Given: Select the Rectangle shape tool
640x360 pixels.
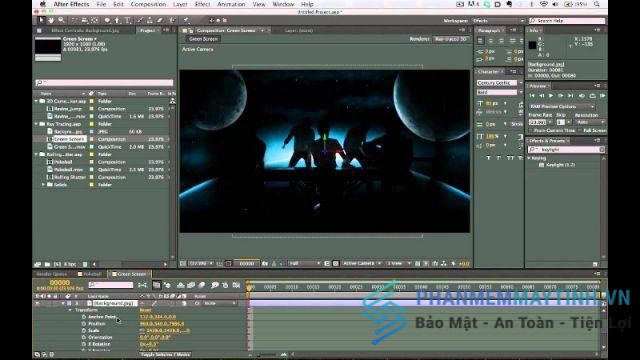Looking at the screenshot, I should (107, 20).
